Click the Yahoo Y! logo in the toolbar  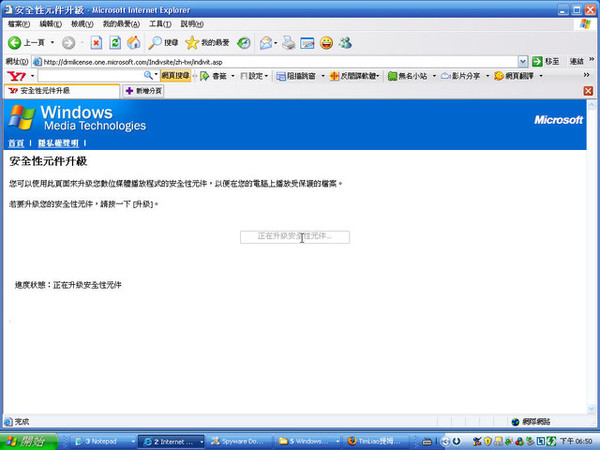pyautogui.click(x=16, y=76)
